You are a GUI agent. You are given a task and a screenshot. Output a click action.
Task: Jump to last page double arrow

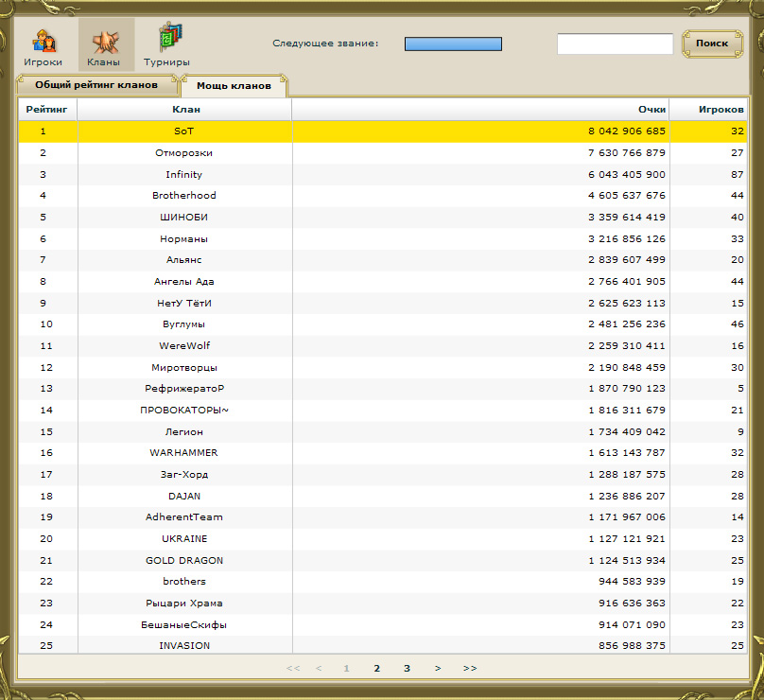470,668
